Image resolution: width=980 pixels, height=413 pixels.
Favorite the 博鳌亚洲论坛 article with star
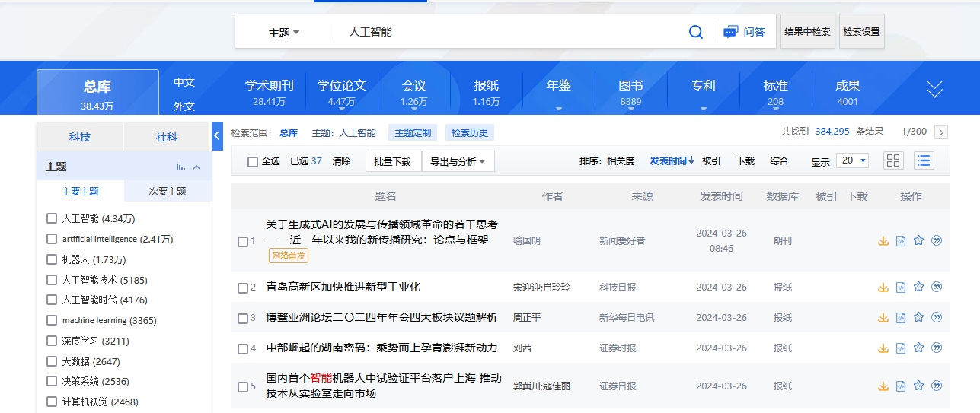(918, 317)
